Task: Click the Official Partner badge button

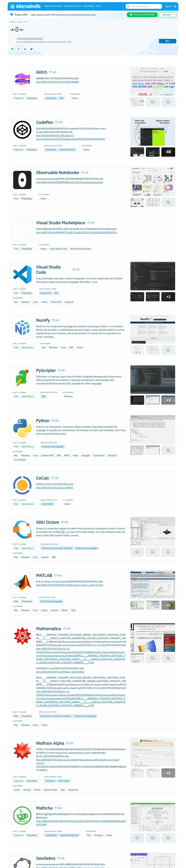Action: [x=142, y=15]
